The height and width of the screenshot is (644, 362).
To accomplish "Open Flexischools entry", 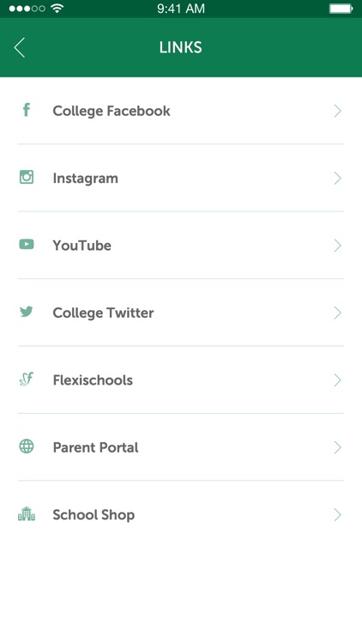I will [x=181, y=380].
